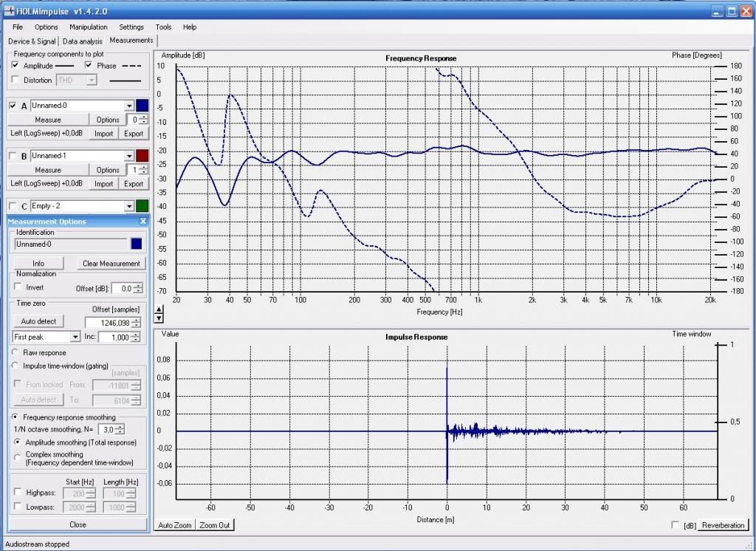Click the Zoom Out button
Image resolution: width=756 pixels, height=551 pixels.
click(215, 525)
